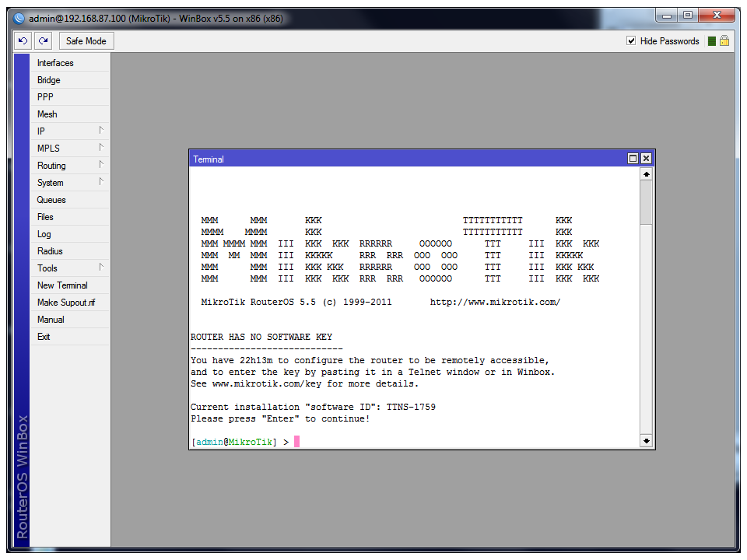
Task: Expand the System submenu
Action: click(x=70, y=182)
